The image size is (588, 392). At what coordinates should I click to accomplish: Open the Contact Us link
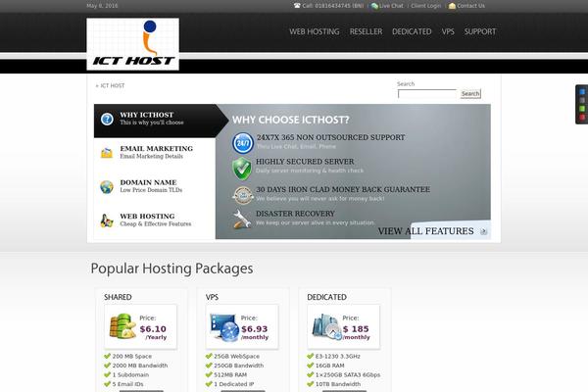click(471, 6)
